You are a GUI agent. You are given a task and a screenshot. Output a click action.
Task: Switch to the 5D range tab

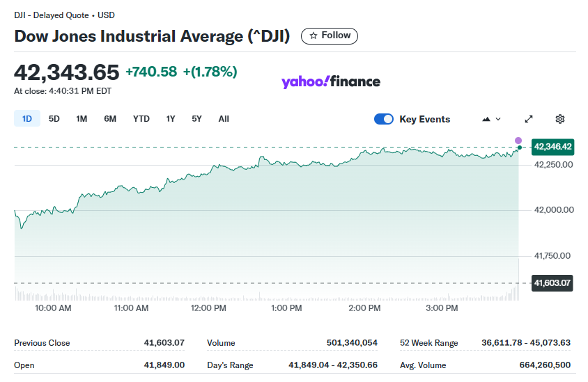point(54,119)
